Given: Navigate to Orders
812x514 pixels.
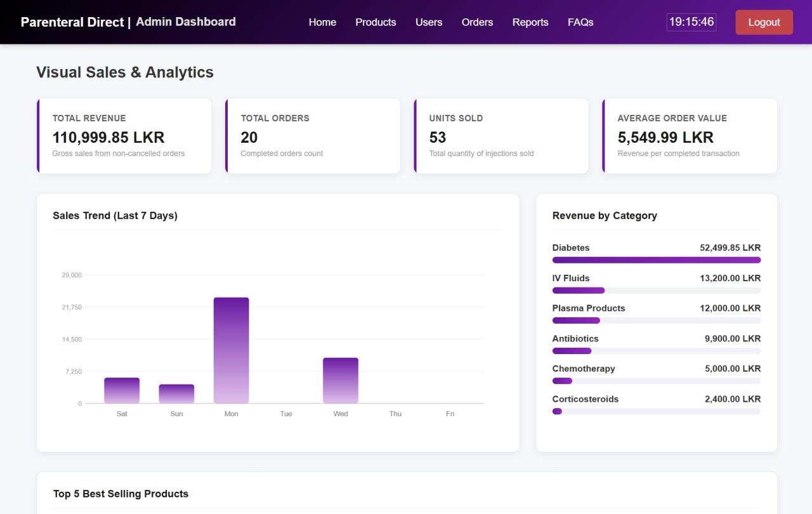Looking at the screenshot, I should pyautogui.click(x=477, y=22).
